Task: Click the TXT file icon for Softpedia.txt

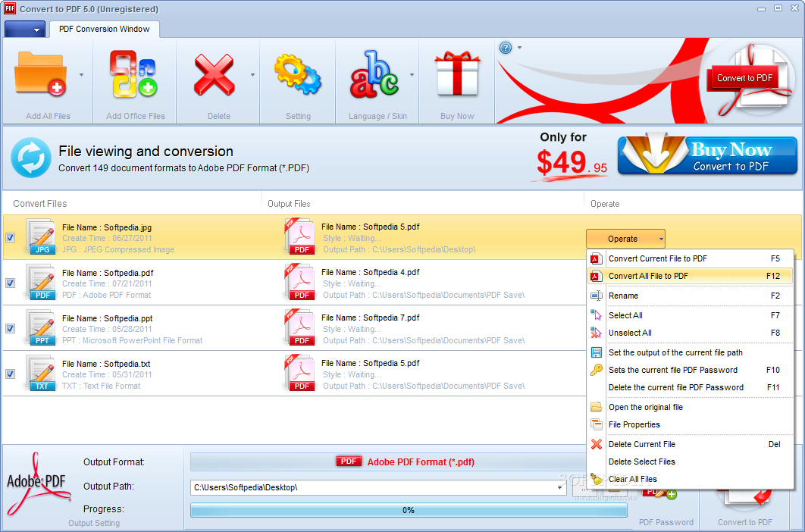Action: point(41,374)
